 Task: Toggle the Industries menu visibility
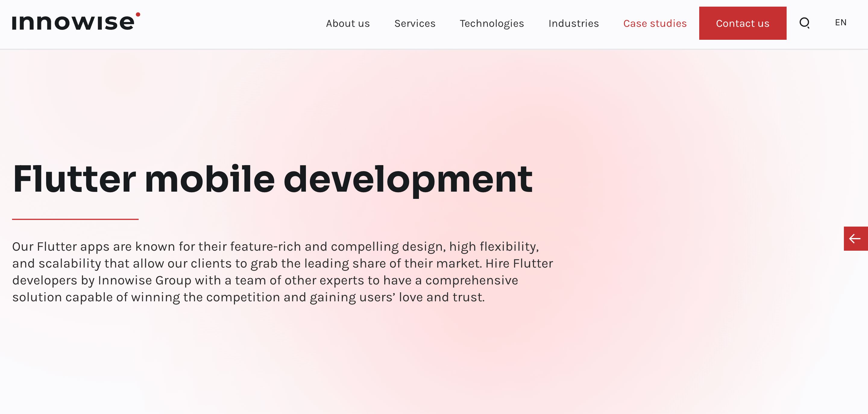tap(574, 23)
